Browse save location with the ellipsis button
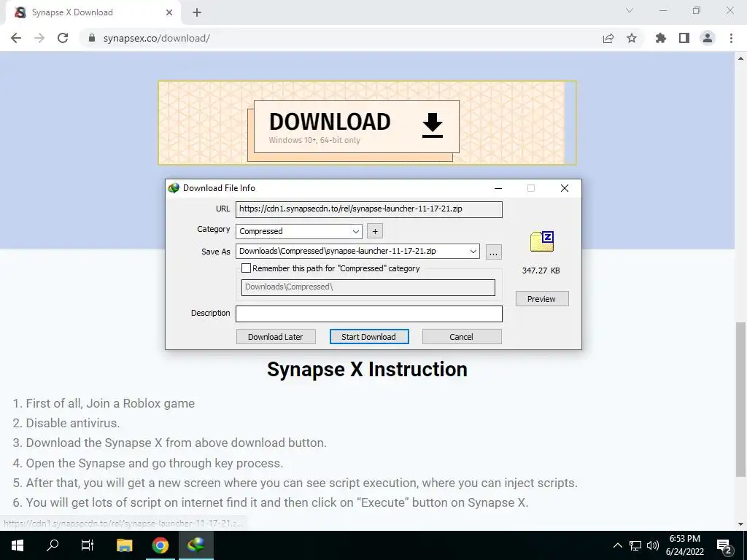Screen dimensions: 747x560 [494, 252]
